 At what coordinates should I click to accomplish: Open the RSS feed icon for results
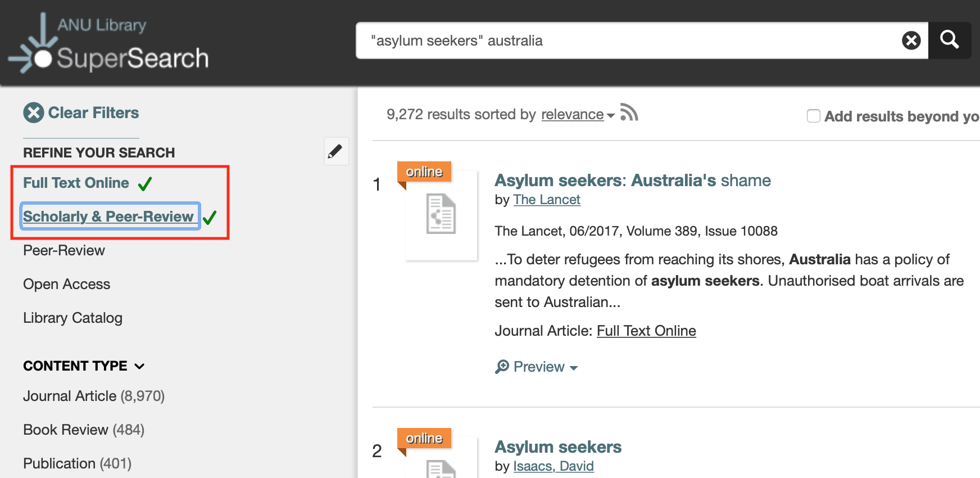[629, 112]
